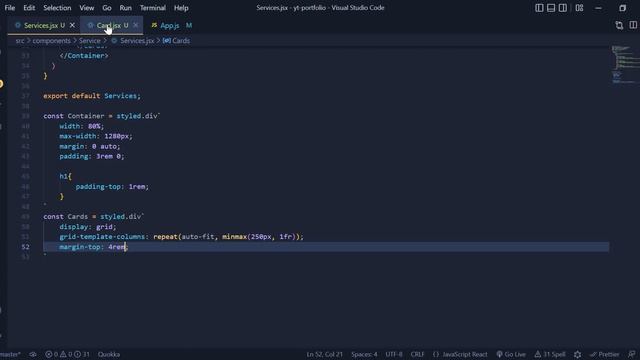This screenshot has width=640, height=360.
Task: Expand the Service folder breadcrumb
Action: pyautogui.click(x=90, y=41)
